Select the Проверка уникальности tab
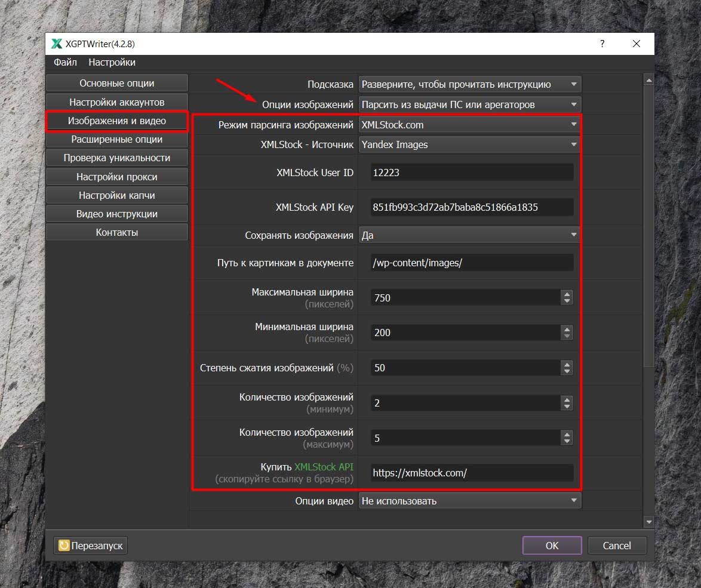Viewport: 701px width, 588px height. tap(117, 158)
